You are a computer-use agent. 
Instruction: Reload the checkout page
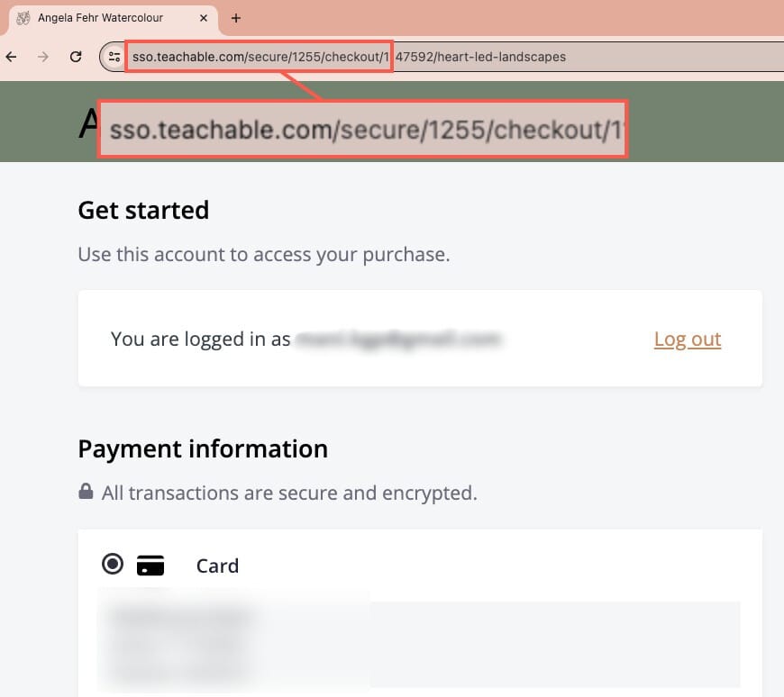click(76, 57)
